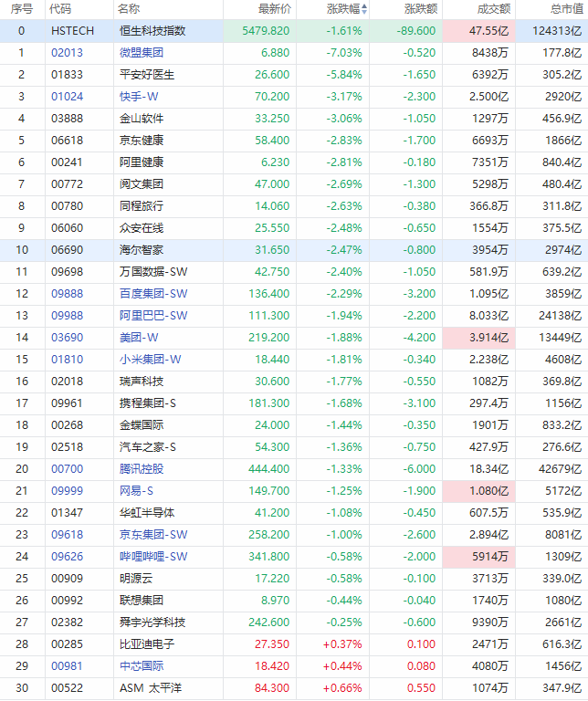This screenshot has height=701, width=588.
Task: Select 平安好医生 row name
Action: point(147,75)
